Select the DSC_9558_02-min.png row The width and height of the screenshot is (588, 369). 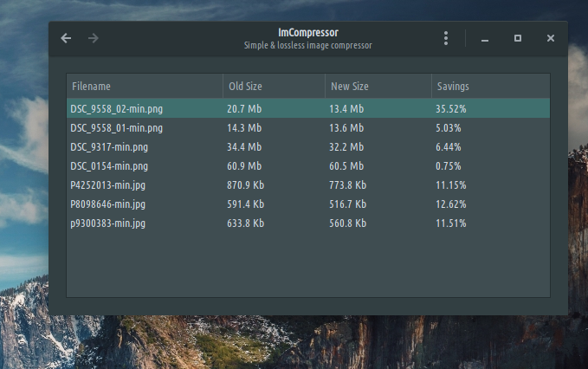[308, 109]
